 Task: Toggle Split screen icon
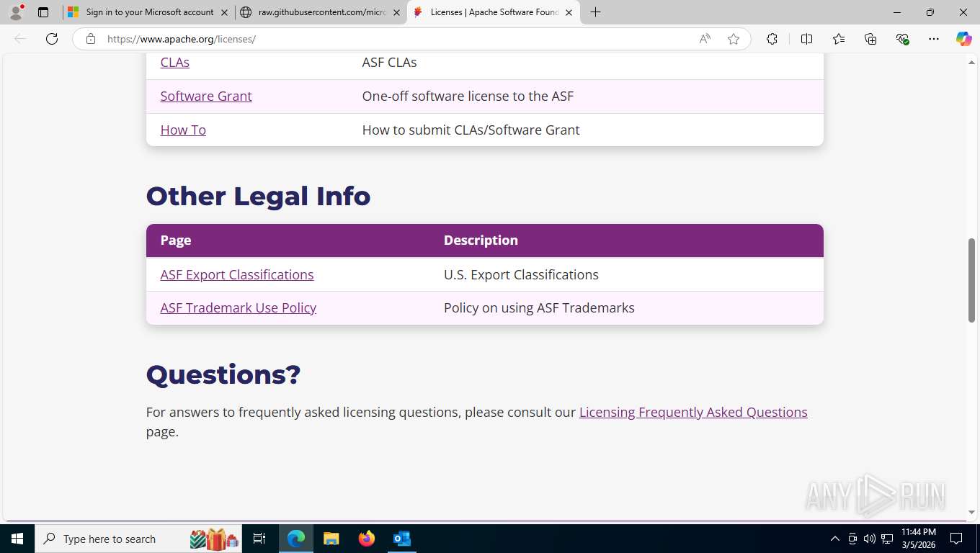coord(806,39)
